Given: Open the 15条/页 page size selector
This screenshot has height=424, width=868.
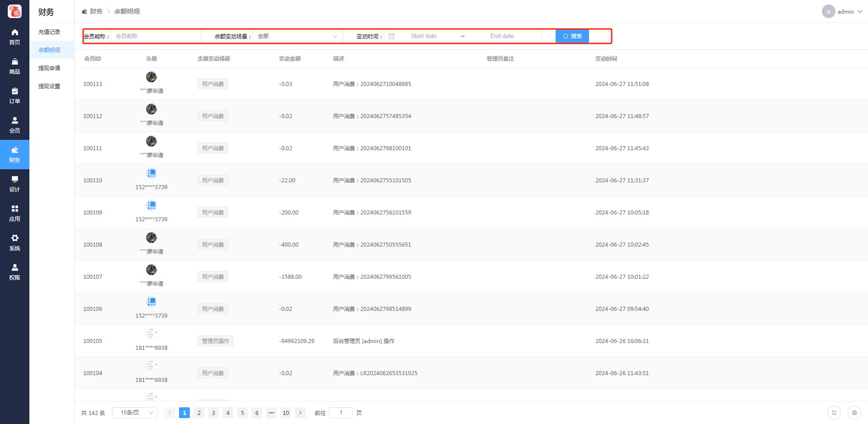Looking at the screenshot, I should (135, 413).
